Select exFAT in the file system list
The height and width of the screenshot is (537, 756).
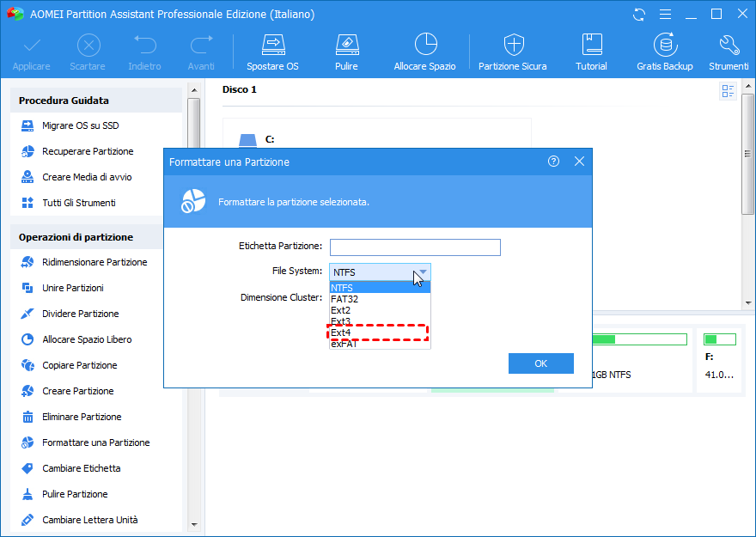click(x=380, y=344)
